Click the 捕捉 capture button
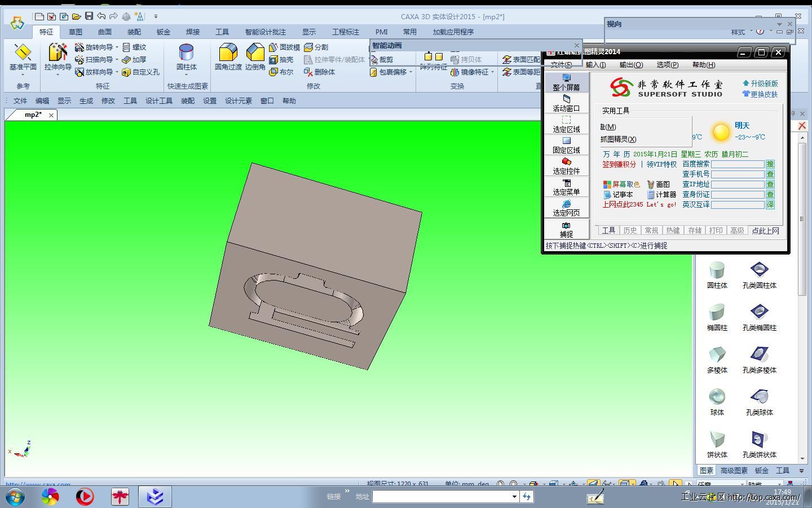The height and width of the screenshot is (508, 812). (x=566, y=229)
